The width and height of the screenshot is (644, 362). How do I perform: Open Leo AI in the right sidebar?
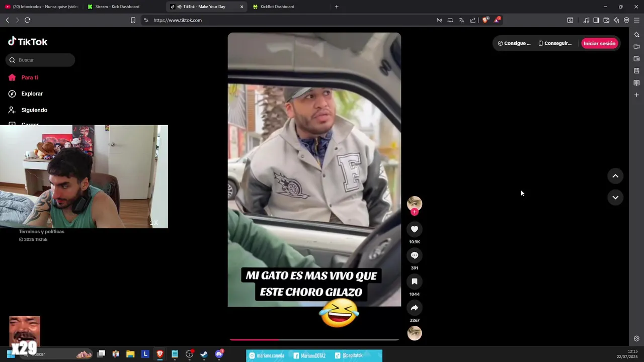point(636,35)
